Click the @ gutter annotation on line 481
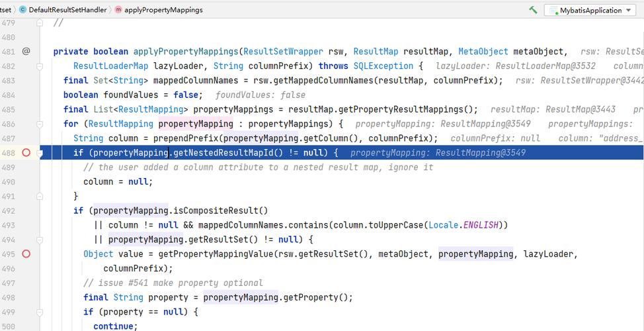This screenshot has width=644, height=331. [x=26, y=52]
